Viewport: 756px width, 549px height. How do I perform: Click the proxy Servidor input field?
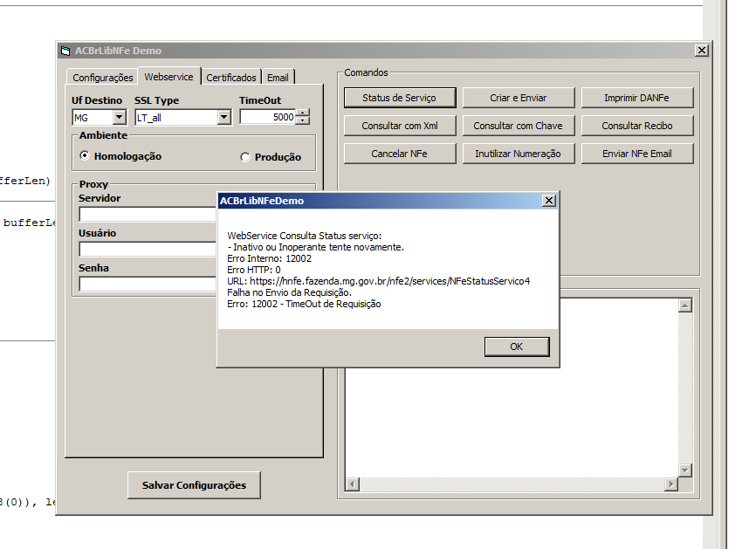pos(148,214)
